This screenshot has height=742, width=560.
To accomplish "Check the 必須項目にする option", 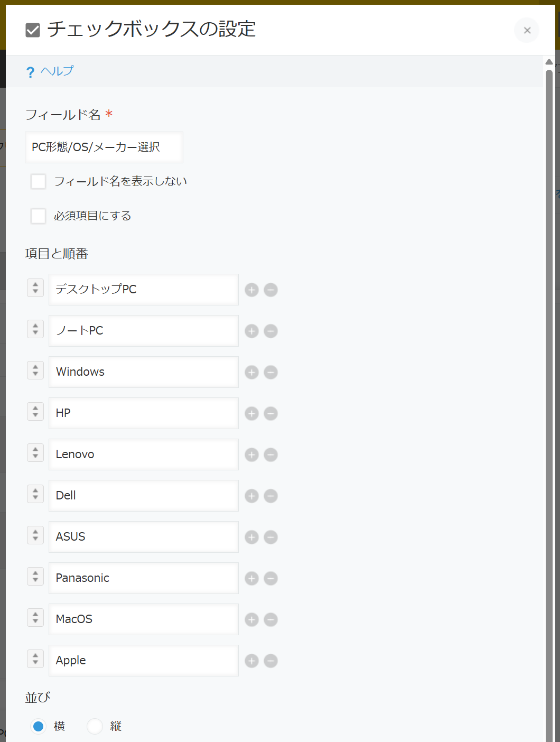I will coord(38,216).
